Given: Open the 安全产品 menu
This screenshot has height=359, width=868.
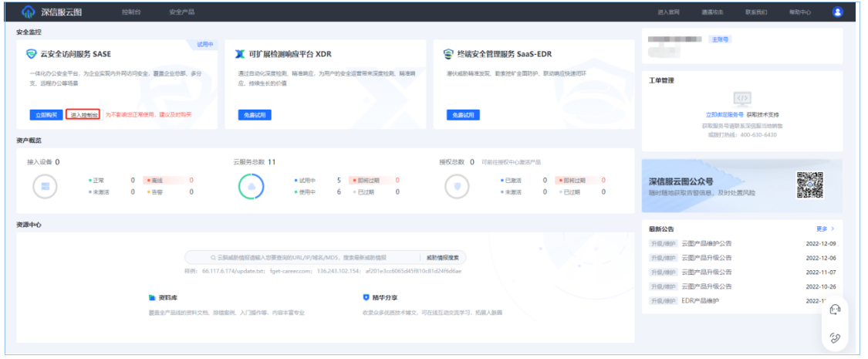Looking at the screenshot, I should (x=181, y=12).
